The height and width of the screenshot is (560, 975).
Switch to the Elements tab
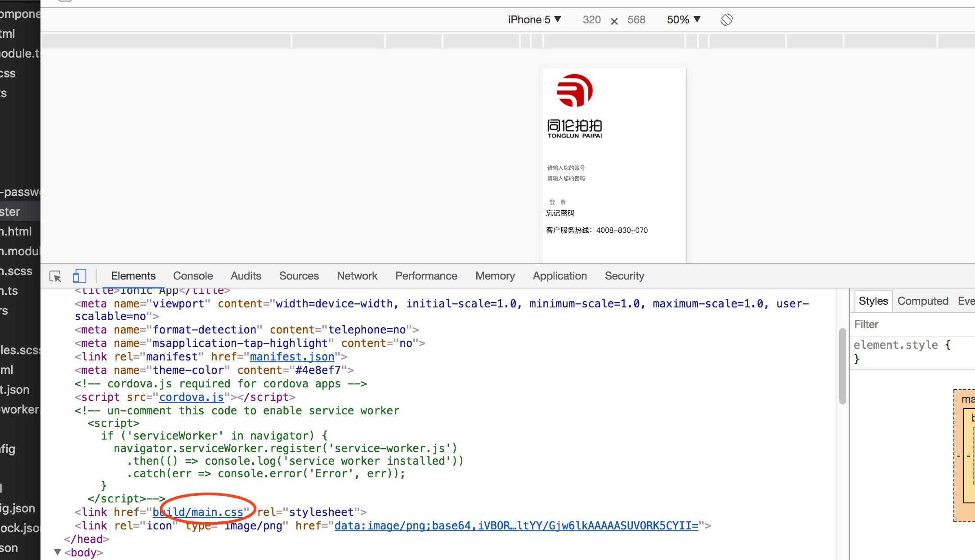133,276
